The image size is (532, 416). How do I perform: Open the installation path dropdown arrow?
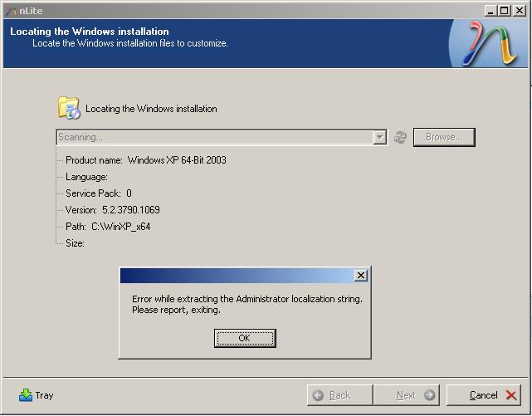[379, 137]
